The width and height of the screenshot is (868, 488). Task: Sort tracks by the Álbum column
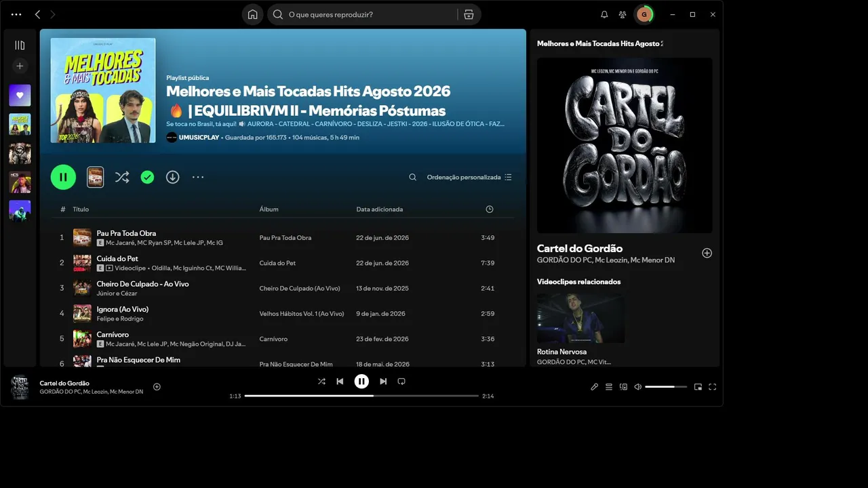pyautogui.click(x=269, y=209)
